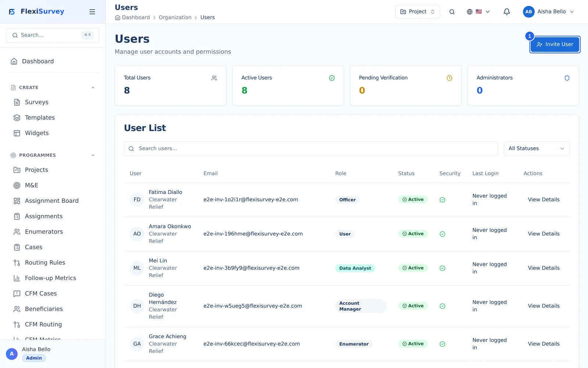The height and width of the screenshot is (368, 588).
Task: Click the Assignments clipboard icon
Action: click(x=17, y=216)
